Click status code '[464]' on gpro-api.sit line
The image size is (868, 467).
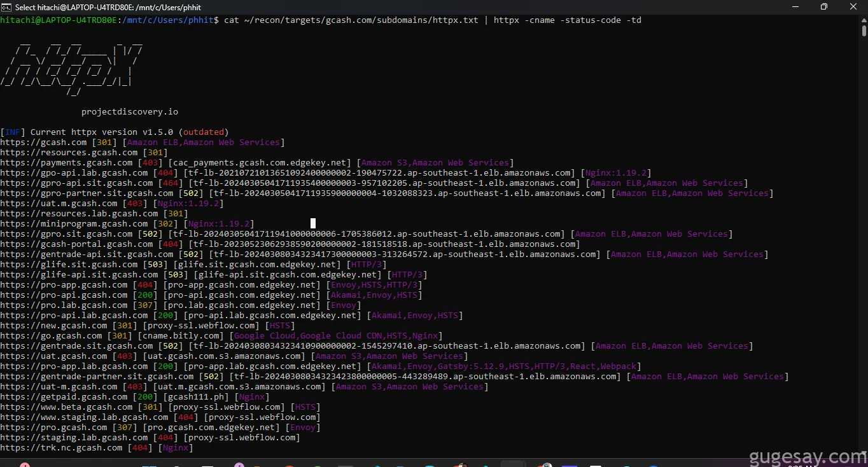click(171, 183)
